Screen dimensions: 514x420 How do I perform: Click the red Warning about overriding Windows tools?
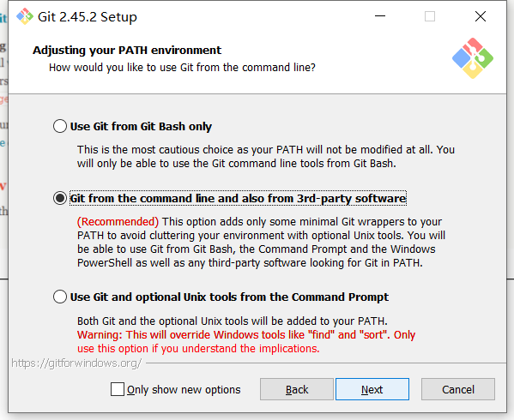(246, 342)
